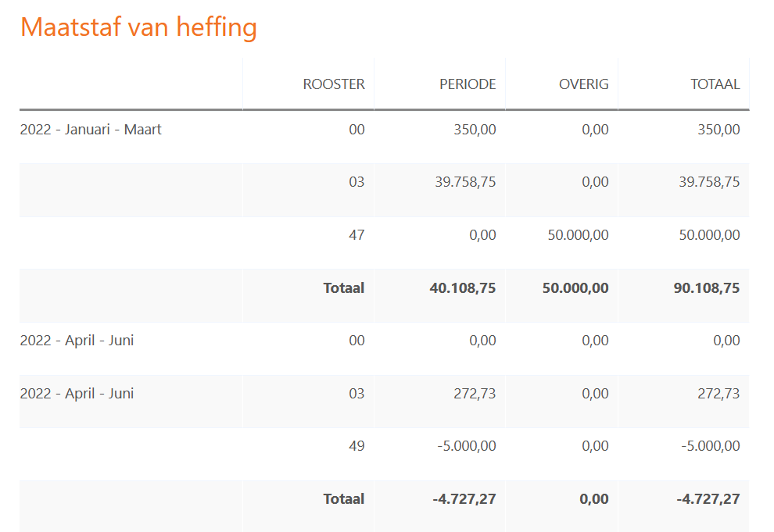This screenshot has width=774, height=532.
Task: Select the PERIODE column header
Action: coord(468,84)
